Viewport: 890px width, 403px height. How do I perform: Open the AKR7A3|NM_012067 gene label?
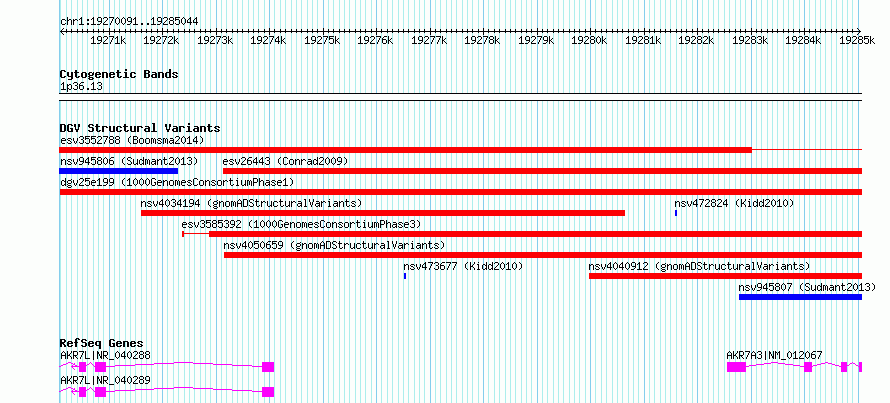(x=774, y=355)
